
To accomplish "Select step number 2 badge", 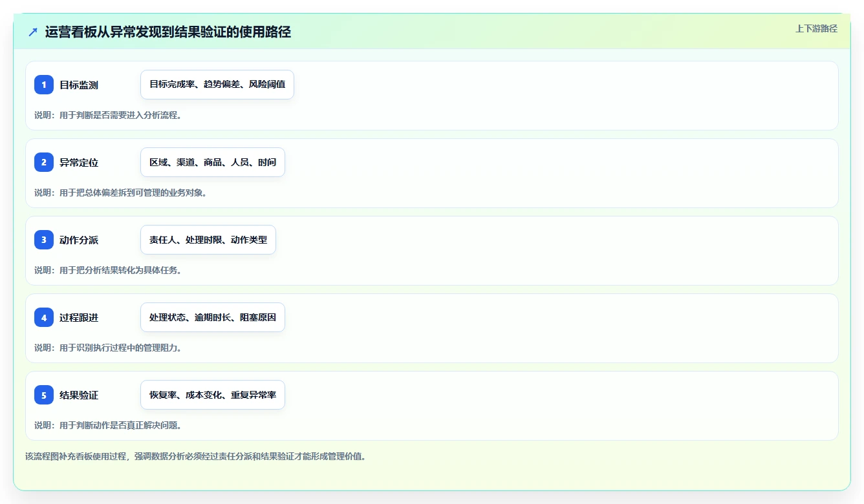I will click(x=44, y=162).
